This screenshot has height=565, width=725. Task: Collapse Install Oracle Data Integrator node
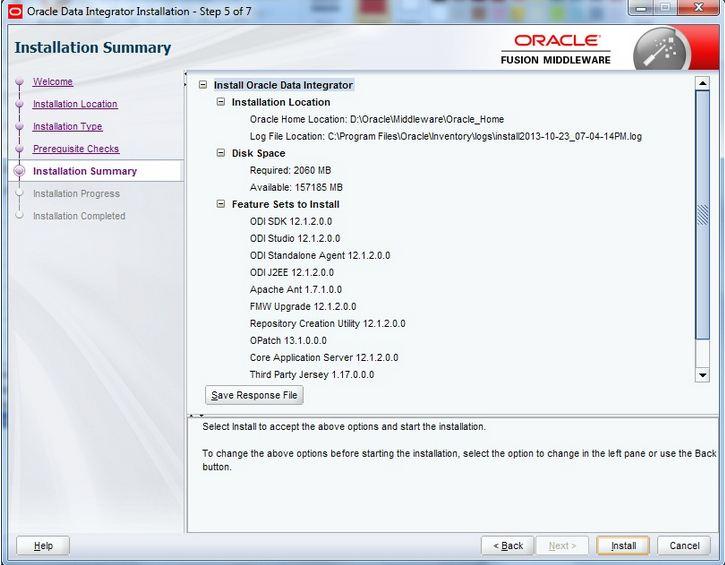click(x=203, y=85)
